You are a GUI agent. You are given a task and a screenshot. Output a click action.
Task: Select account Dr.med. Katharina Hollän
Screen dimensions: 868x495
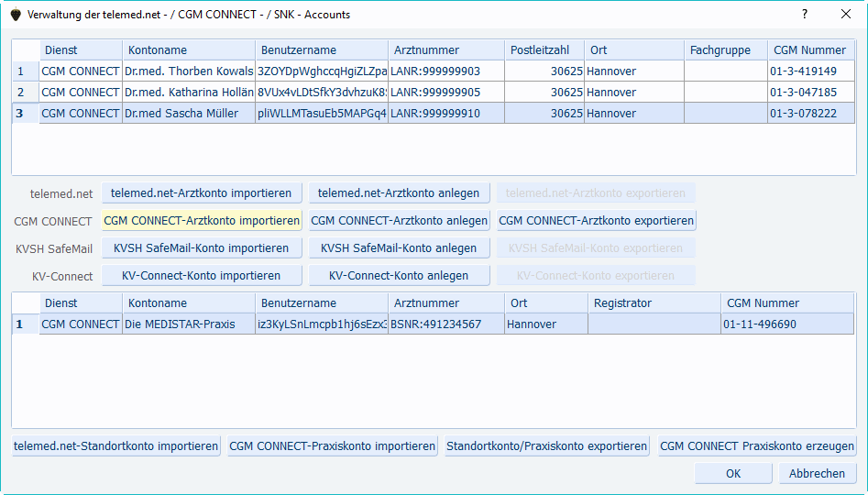(x=189, y=92)
